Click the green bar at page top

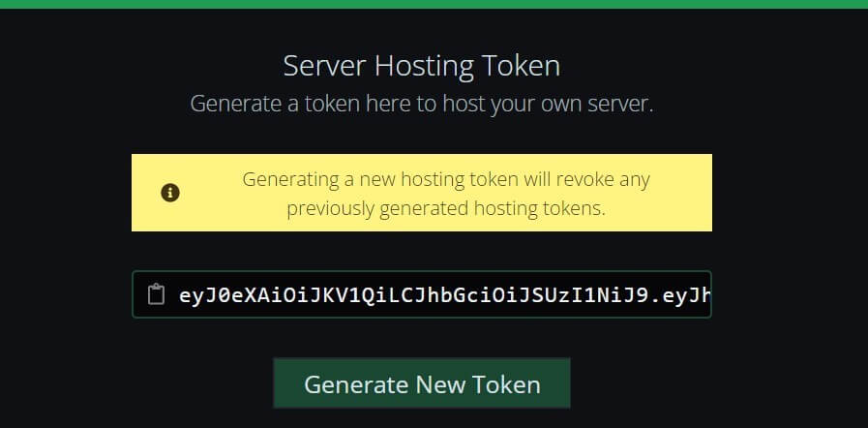tap(434, 4)
